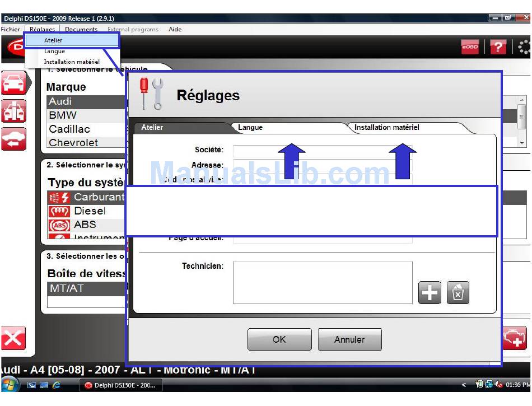
Task: Select the Carburant system type icon
Action: [x=59, y=197]
